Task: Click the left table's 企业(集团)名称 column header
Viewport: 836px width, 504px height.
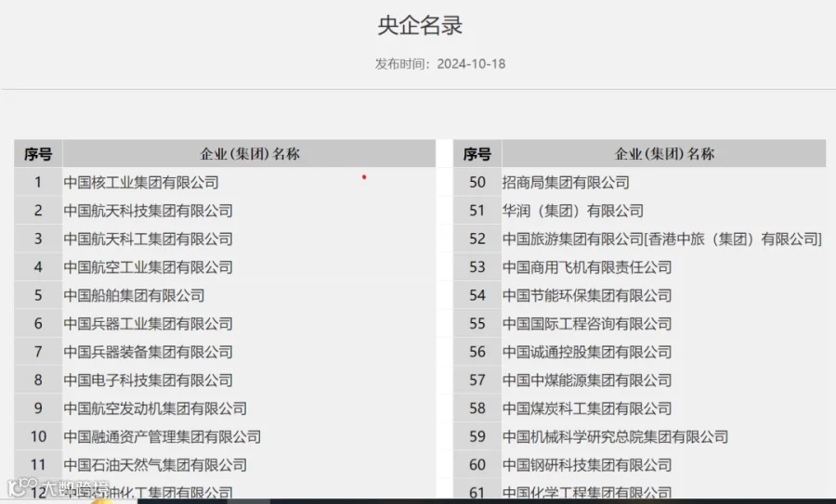Action: tap(250, 154)
